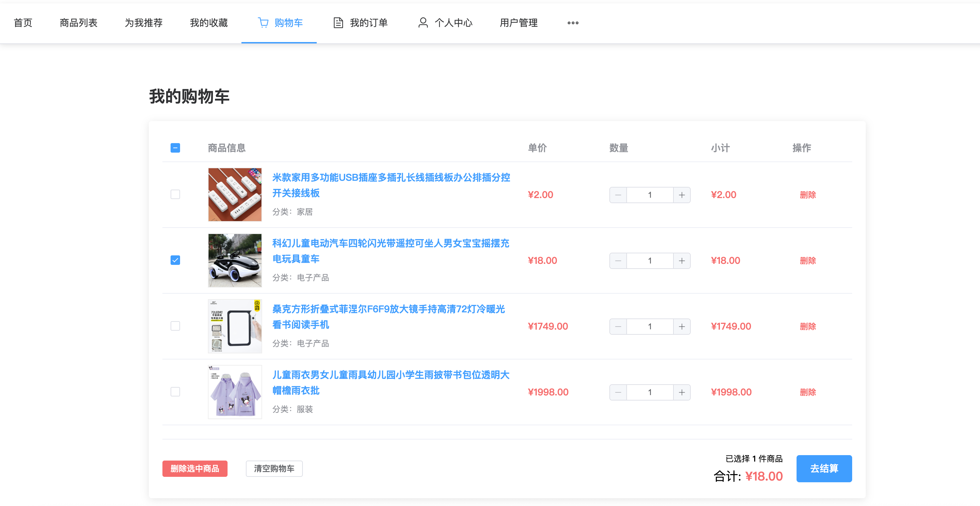Viewport: 980px width, 506px height.
Task: Increase quantity of USB插座 item
Action: (681, 195)
